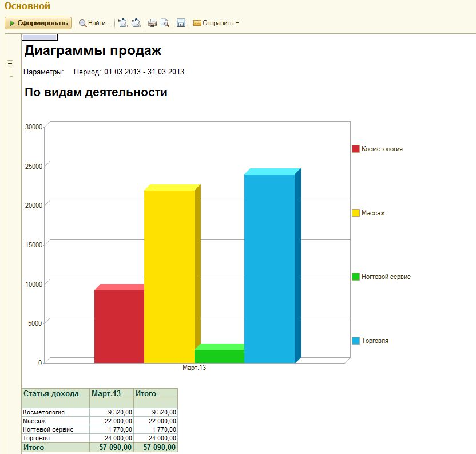Click the Массаж legend label text
The height and width of the screenshot is (454, 476).
373,213
